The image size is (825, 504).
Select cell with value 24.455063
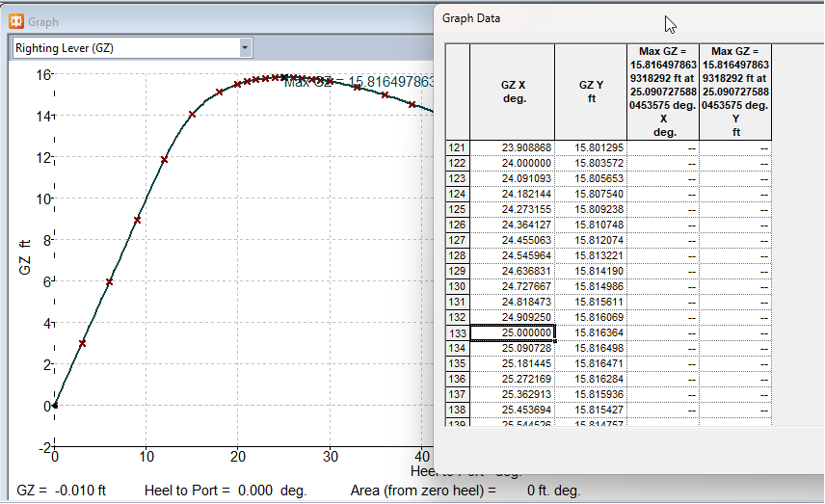point(513,240)
